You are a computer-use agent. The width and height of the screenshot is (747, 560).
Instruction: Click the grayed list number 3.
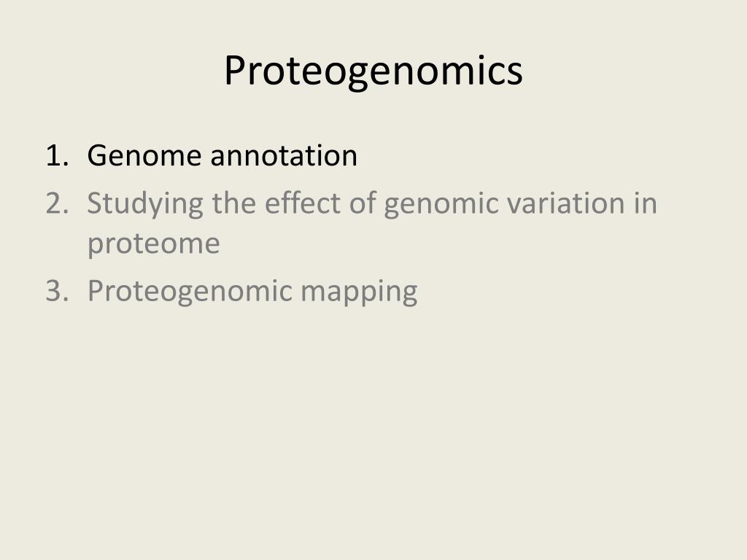(x=57, y=290)
